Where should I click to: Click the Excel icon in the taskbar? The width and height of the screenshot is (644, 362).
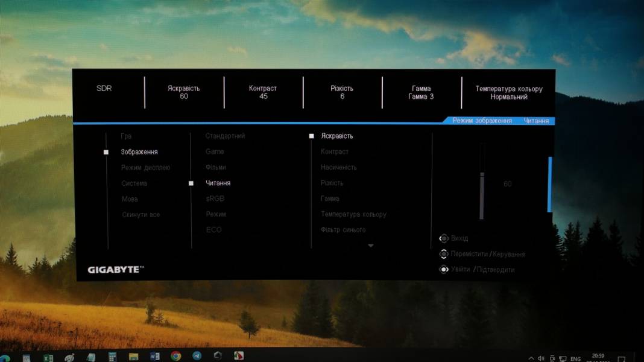(x=48, y=358)
